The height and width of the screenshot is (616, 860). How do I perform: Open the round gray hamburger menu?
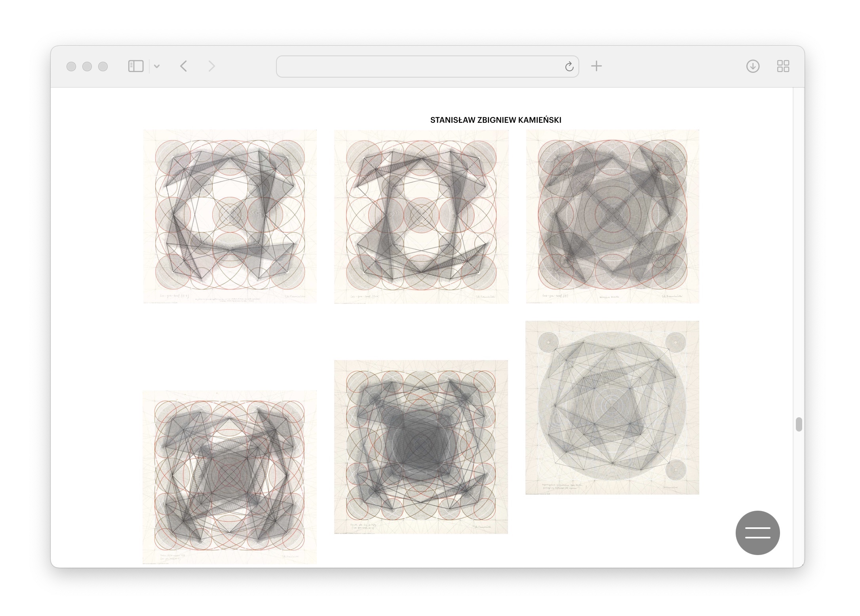point(757,532)
